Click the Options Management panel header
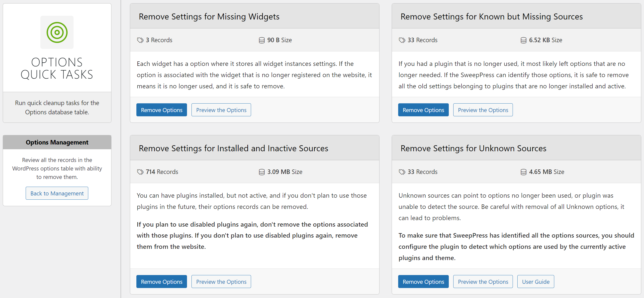Image resolution: width=644 pixels, height=298 pixels. pos(57,142)
